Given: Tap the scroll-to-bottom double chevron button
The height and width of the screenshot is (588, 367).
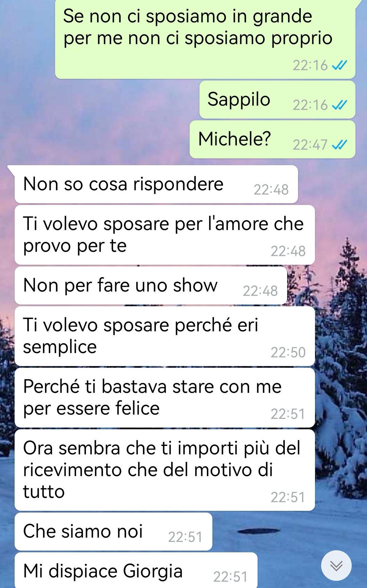Looking at the screenshot, I should tap(336, 566).
